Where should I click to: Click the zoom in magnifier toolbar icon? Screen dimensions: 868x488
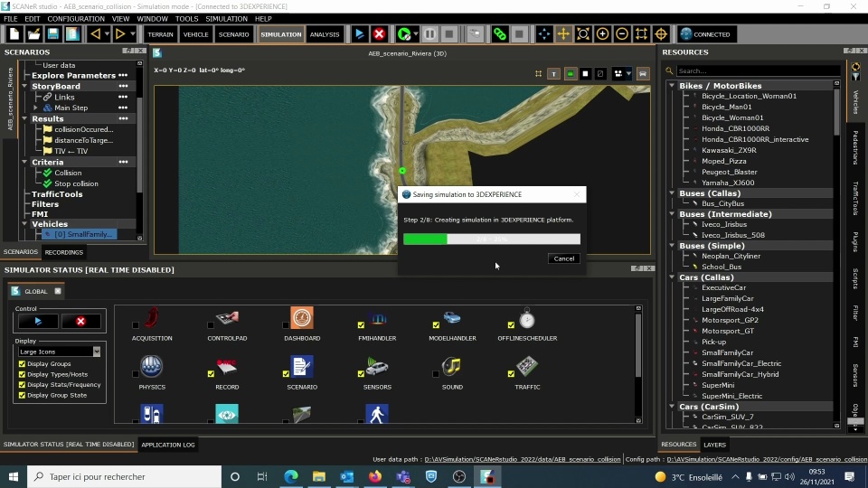602,34
